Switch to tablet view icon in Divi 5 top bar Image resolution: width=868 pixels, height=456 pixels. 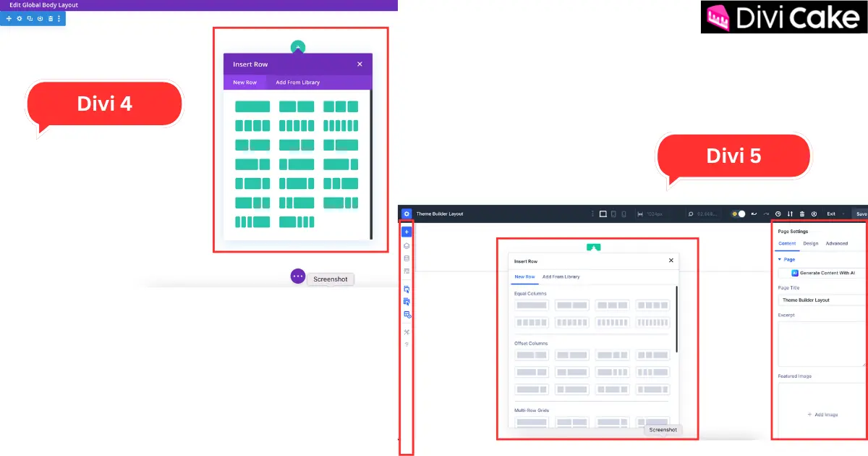(614, 214)
